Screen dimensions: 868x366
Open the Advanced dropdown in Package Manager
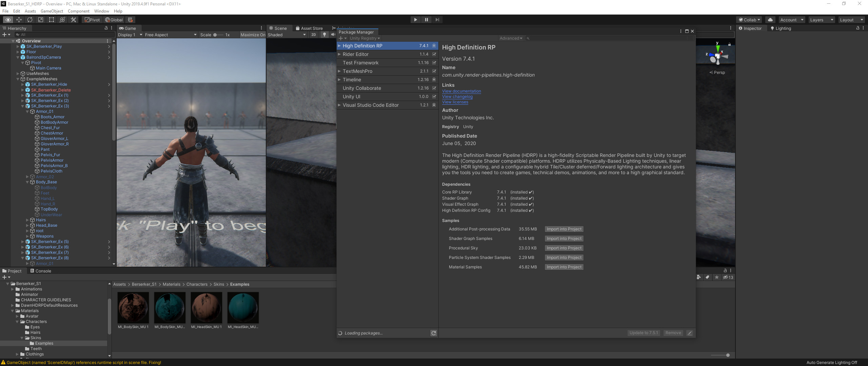511,38
